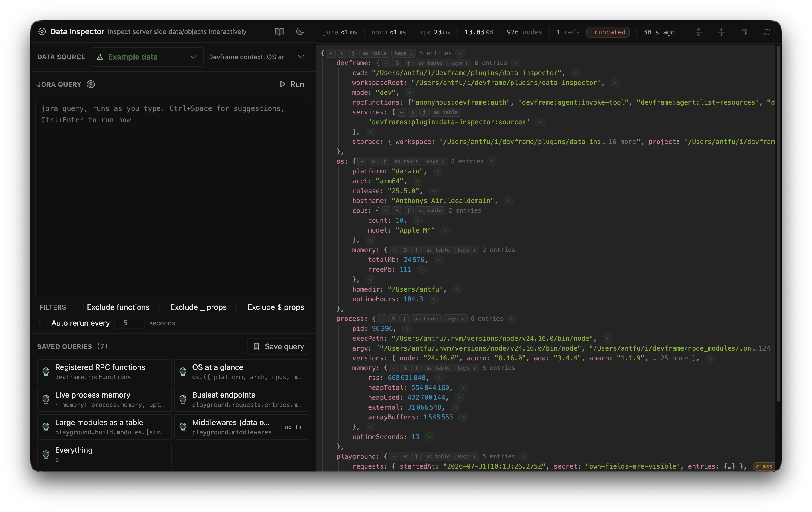Click the pencil icon next to pid value
Viewport: 812px width, 512px height.
[x=407, y=329]
